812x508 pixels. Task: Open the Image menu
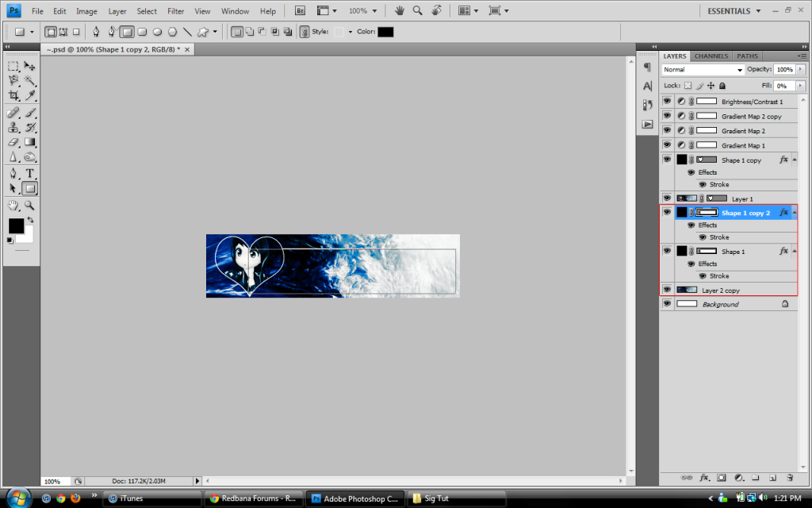86,11
